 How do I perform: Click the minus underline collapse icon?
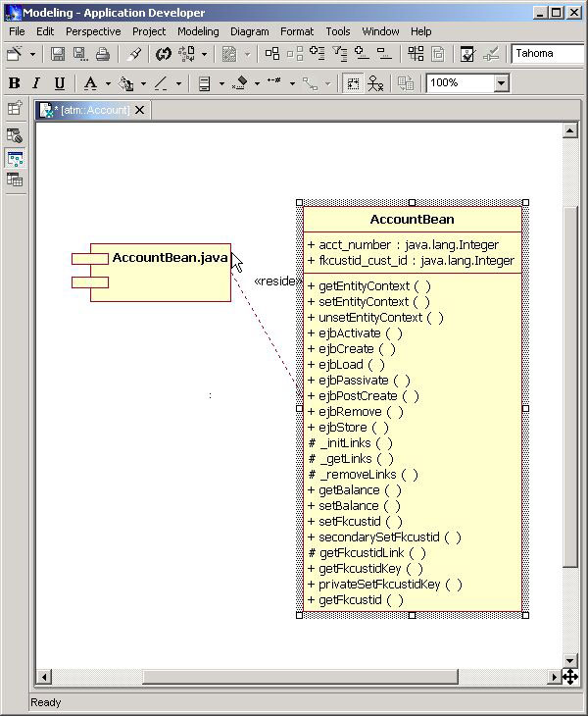pyautogui.click(x=384, y=53)
